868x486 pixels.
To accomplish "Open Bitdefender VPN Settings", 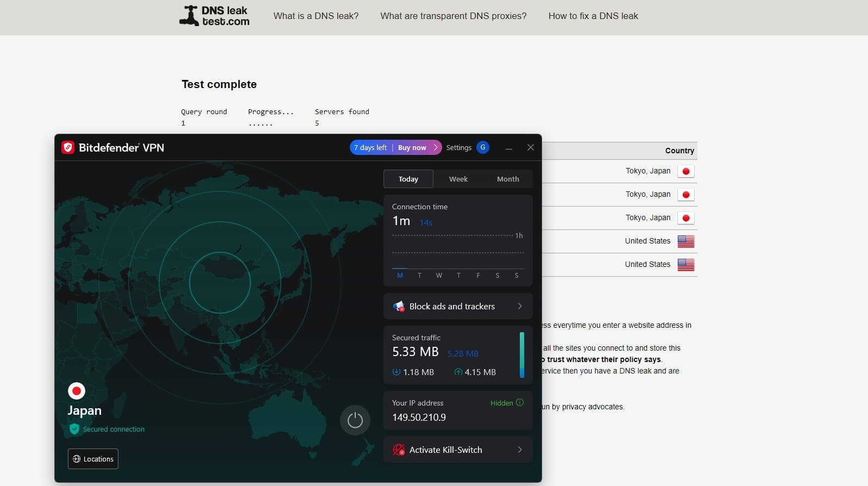I will tap(459, 147).
